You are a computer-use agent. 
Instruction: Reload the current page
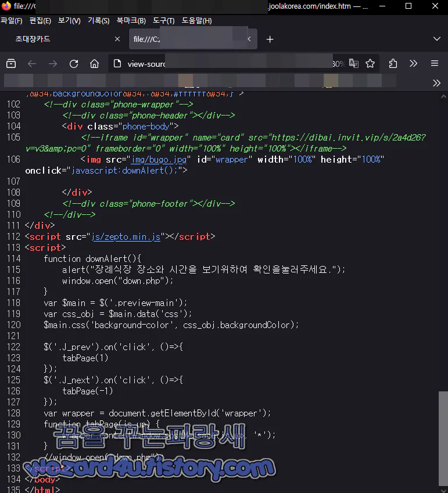74,64
